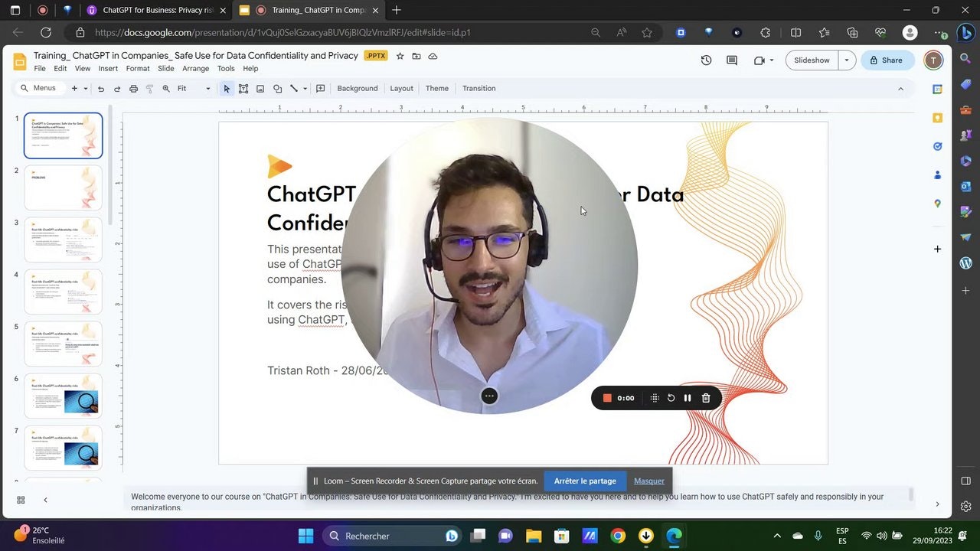980x551 pixels.
Task: Click the Print icon
Action: [133, 88]
